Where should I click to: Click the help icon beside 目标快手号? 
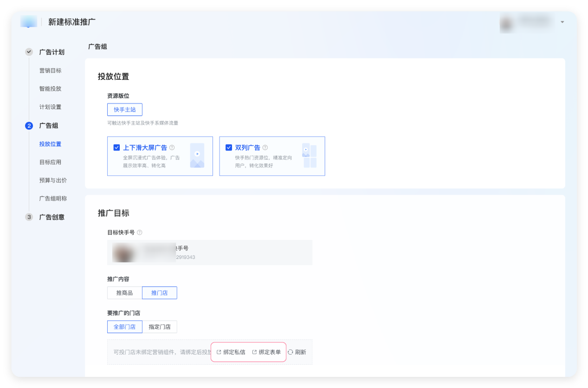[141, 233]
